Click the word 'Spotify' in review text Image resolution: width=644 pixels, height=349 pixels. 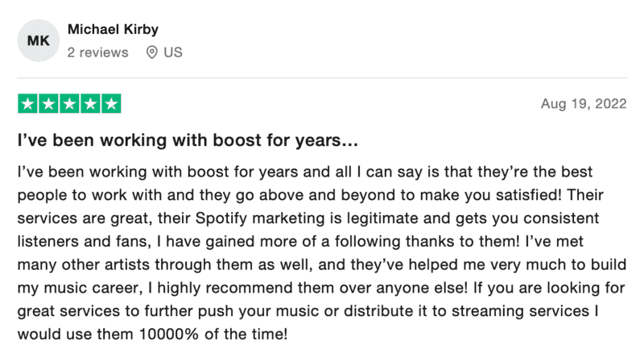click(221, 218)
